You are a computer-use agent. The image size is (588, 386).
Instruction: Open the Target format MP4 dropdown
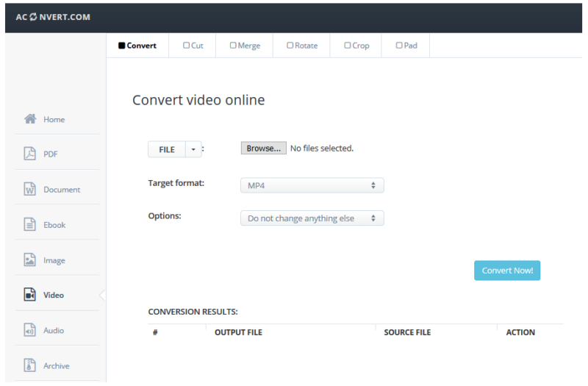coord(312,185)
